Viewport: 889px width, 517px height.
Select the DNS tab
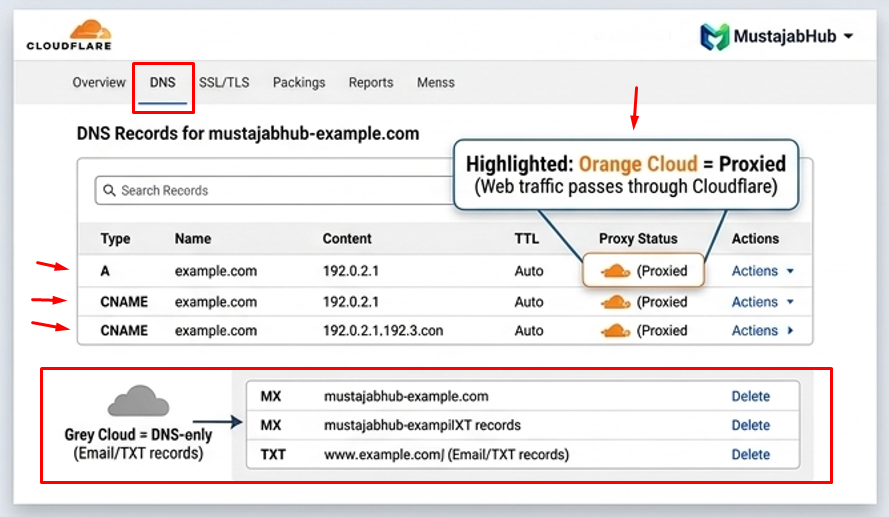coord(163,83)
